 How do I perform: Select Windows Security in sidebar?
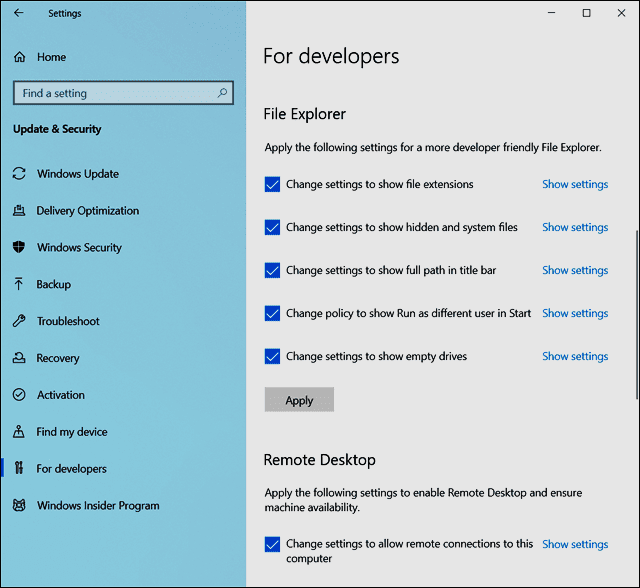(x=80, y=248)
